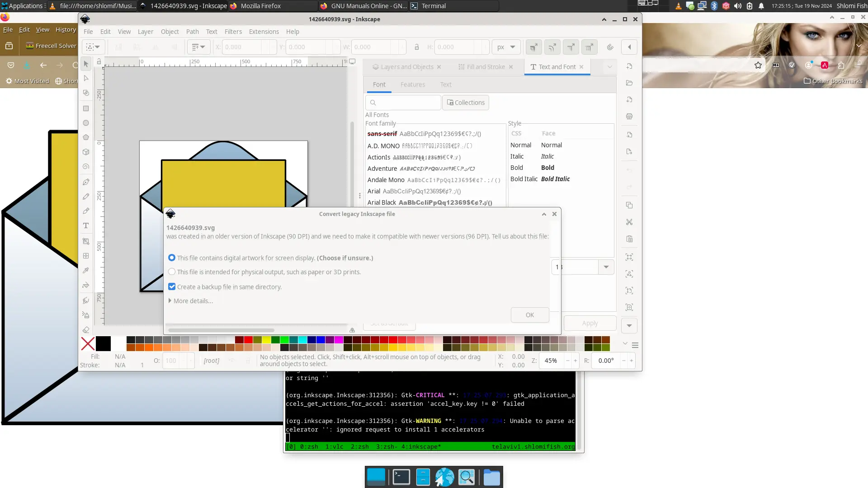Toggle scale stroke width with object
This screenshot has height=488, width=868.
pyautogui.click(x=533, y=47)
